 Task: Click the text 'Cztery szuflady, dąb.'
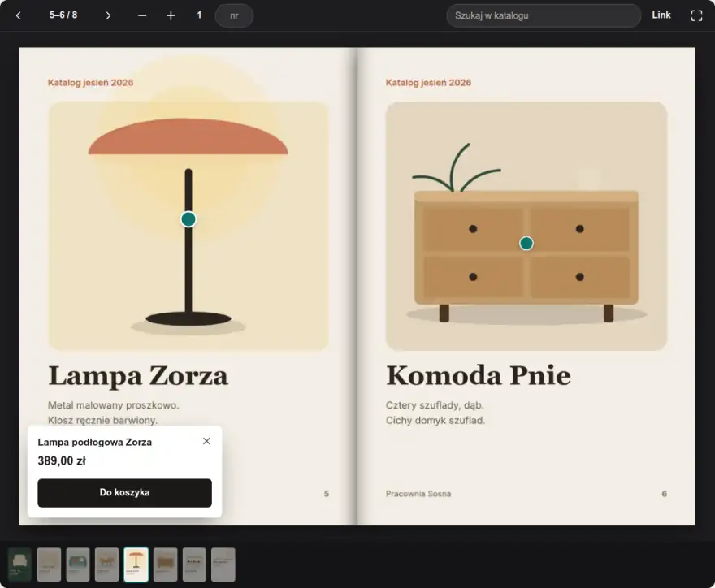(435, 405)
